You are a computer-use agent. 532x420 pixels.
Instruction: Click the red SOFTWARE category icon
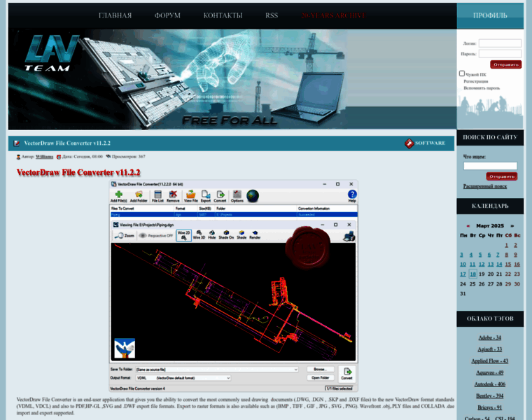[x=409, y=143]
